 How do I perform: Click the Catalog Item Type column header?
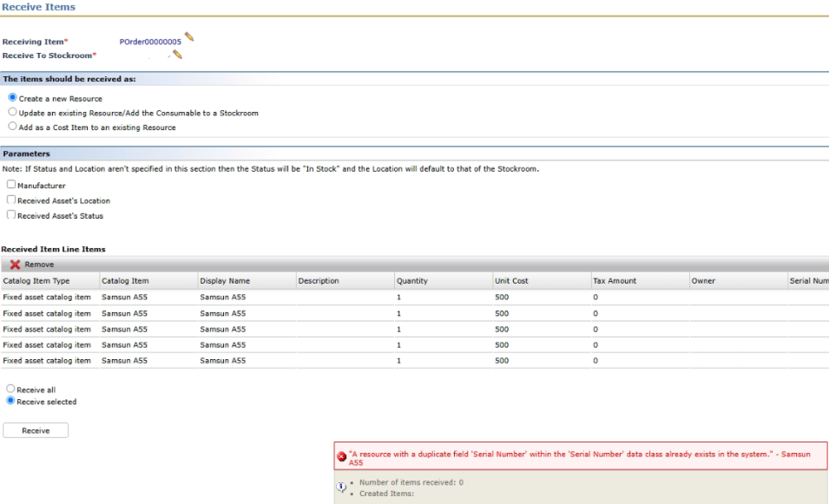pyautogui.click(x=36, y=281)
